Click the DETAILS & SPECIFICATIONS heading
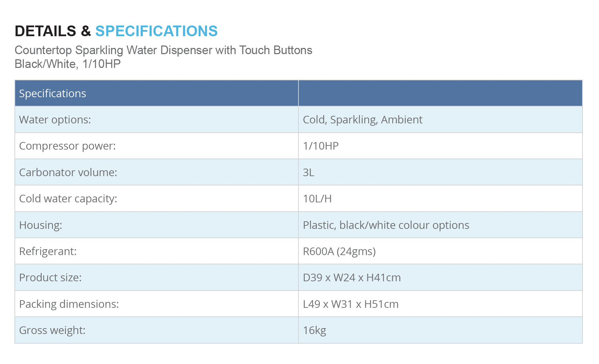 [116, 31]
